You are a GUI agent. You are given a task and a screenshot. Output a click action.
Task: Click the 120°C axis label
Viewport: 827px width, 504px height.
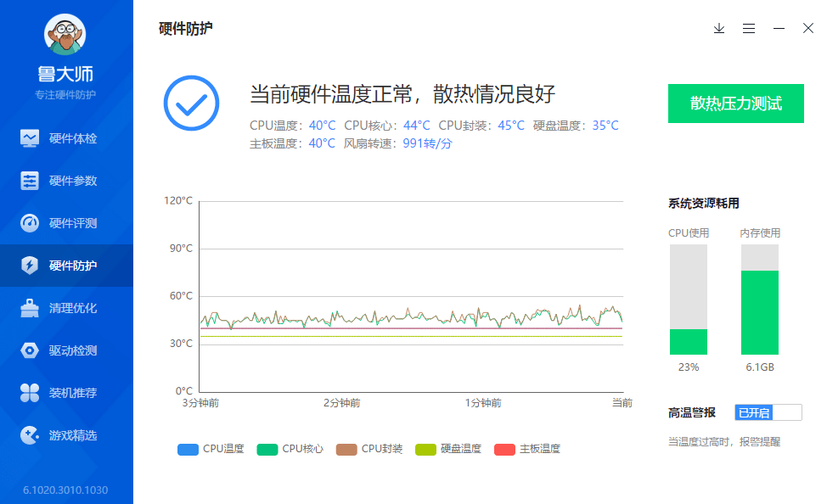[x=178, y=201]
